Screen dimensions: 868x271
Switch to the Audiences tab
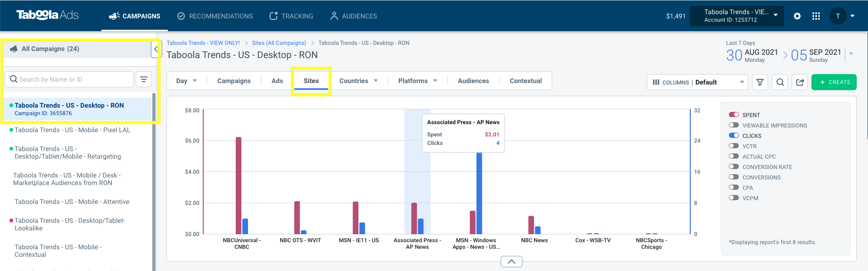(x=473, y=81)
